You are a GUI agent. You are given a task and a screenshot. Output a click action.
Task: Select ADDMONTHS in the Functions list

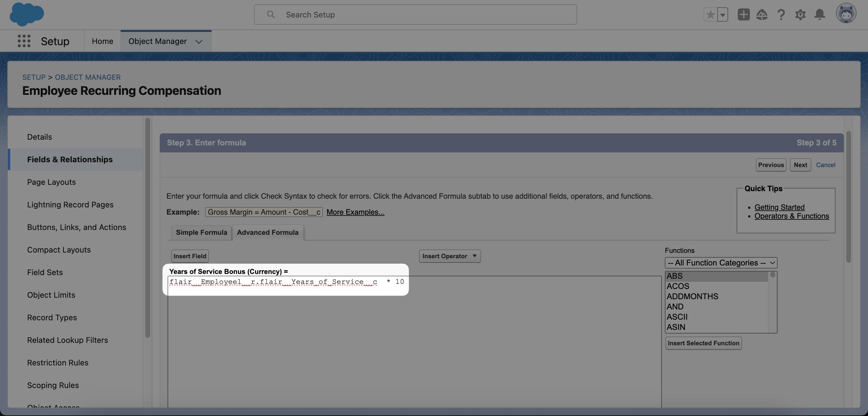coord(692,296)
